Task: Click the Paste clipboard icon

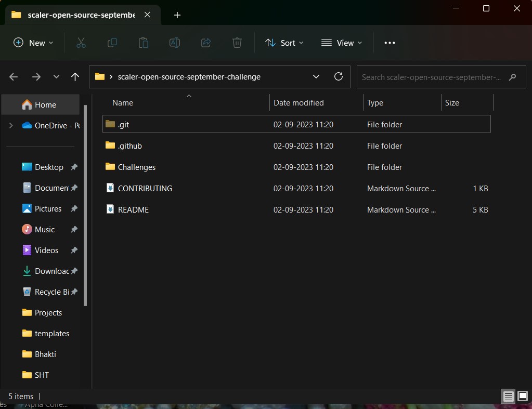Action: point(144,43)
